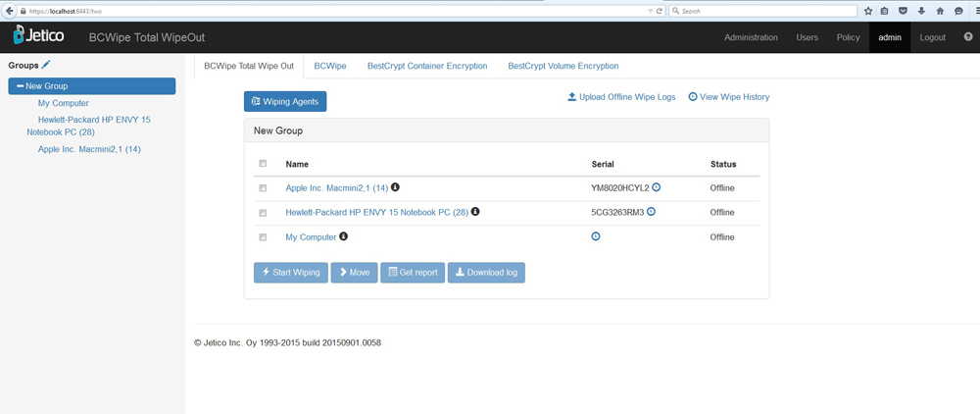
Task: Select Hewlett-Packard HP ENVY 15 in the Groups tree
Action: tap(89, 126)
